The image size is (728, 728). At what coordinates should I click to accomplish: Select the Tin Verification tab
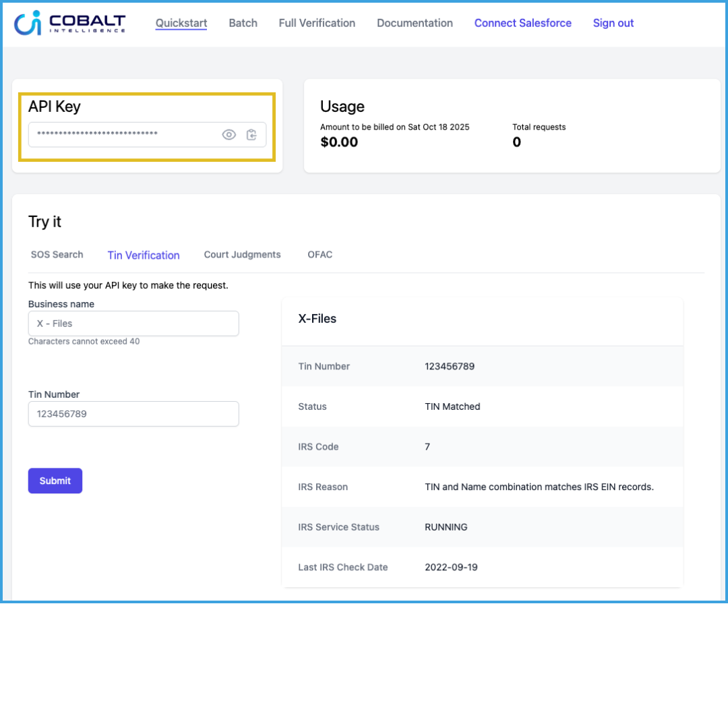(x=144, y=255)
